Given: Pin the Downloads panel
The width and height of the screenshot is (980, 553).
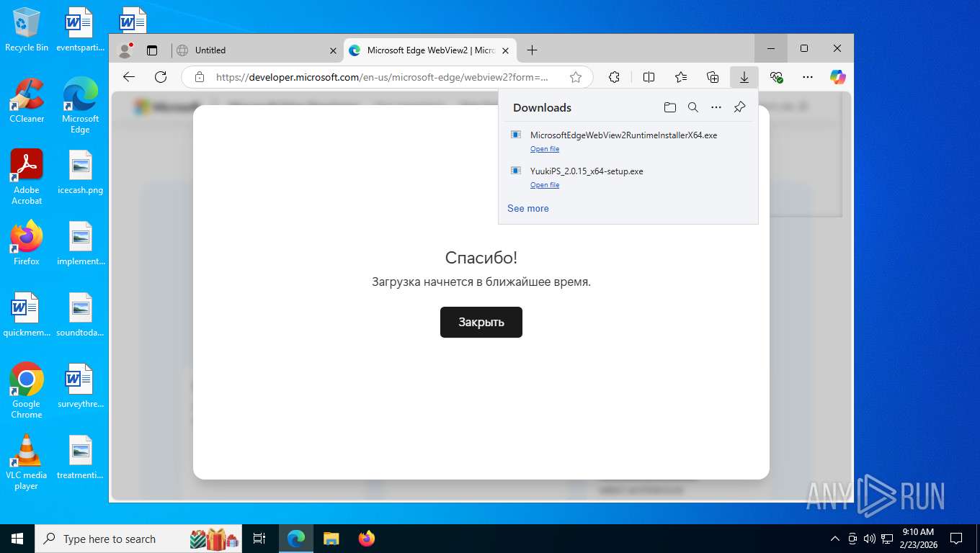Looking at the screenshot, I should point(739,107).
